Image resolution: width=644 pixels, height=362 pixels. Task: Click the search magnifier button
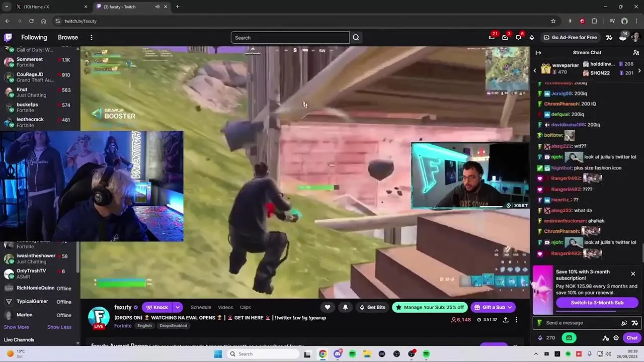(x=356, y=37)
